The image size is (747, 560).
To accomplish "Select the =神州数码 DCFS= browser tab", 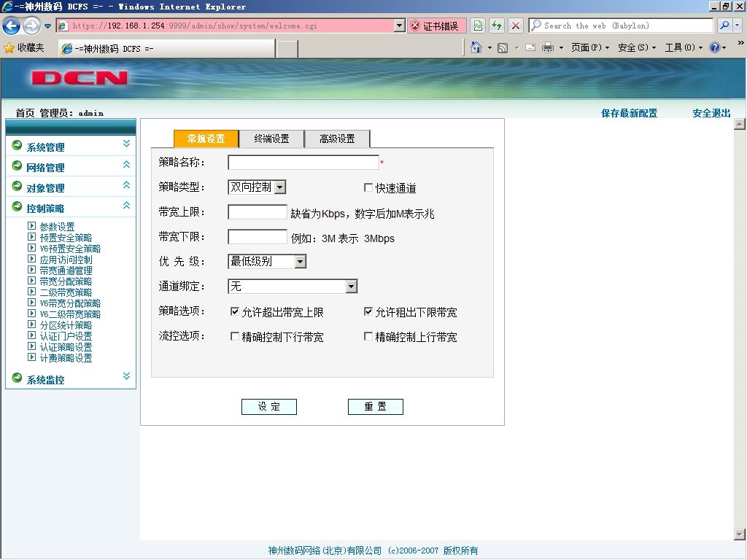I will (x=167, y=49).
